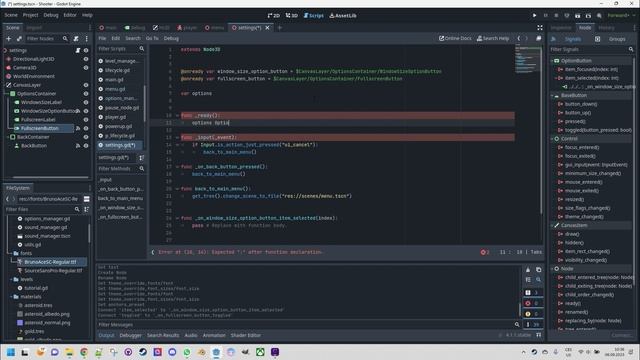The width and height of the screenshot is (640, 360).
Task: Open the Debugger bottom panel
Action: tap(131, 336)
